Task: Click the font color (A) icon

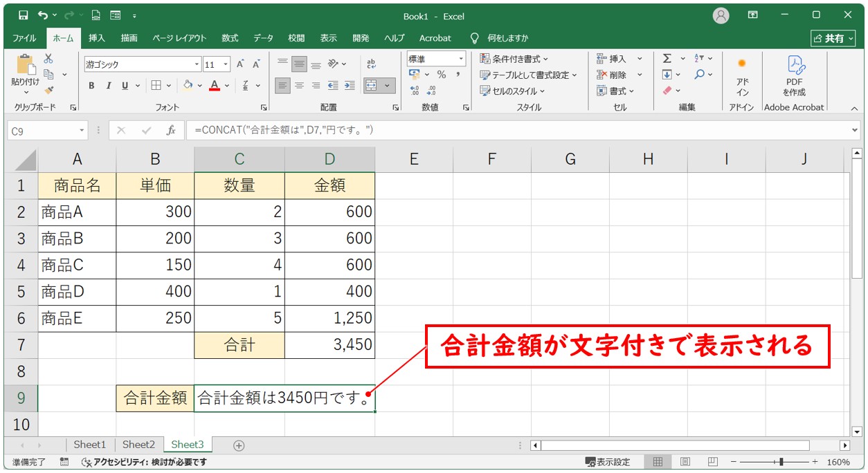Action: coord(214,85)
